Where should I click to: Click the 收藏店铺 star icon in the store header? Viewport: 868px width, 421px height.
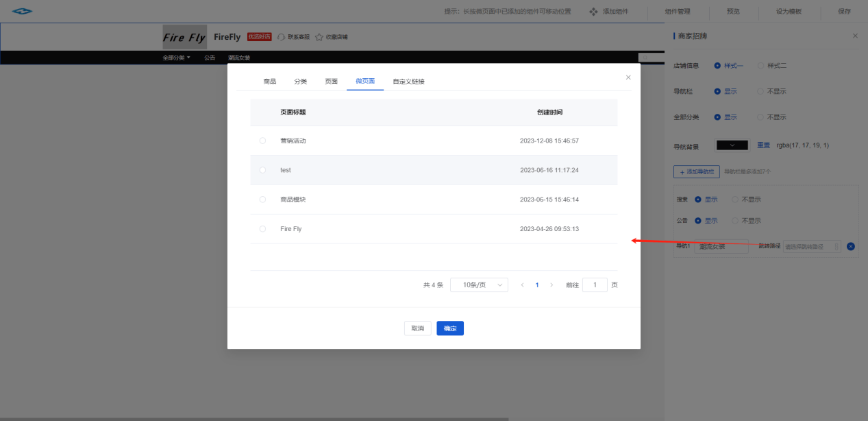[319, 37]
